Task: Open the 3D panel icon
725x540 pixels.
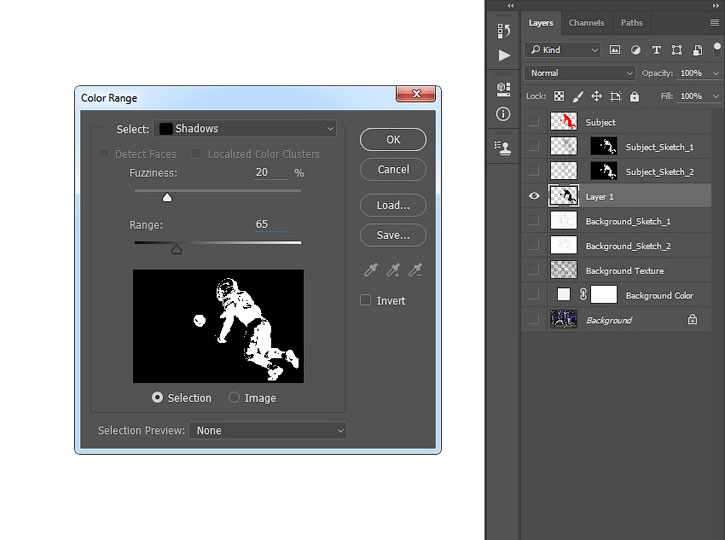Action: pos(503,89)
